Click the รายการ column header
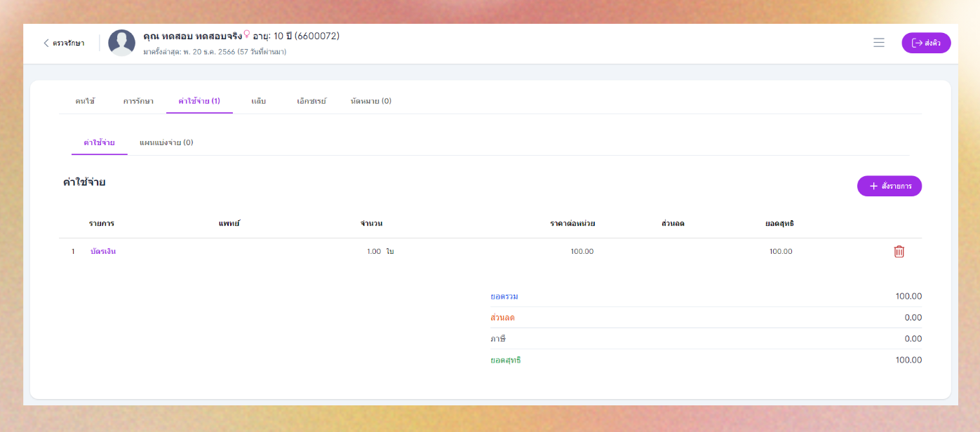This screenshot has height=432, width=980. [x=102, y=223]
